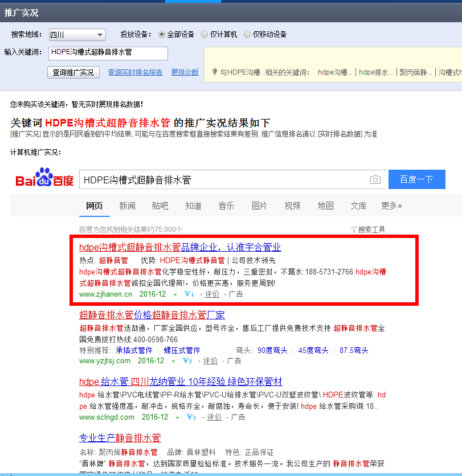Click 评价 link of www.yzjtsj.com result

click(210, 360)
